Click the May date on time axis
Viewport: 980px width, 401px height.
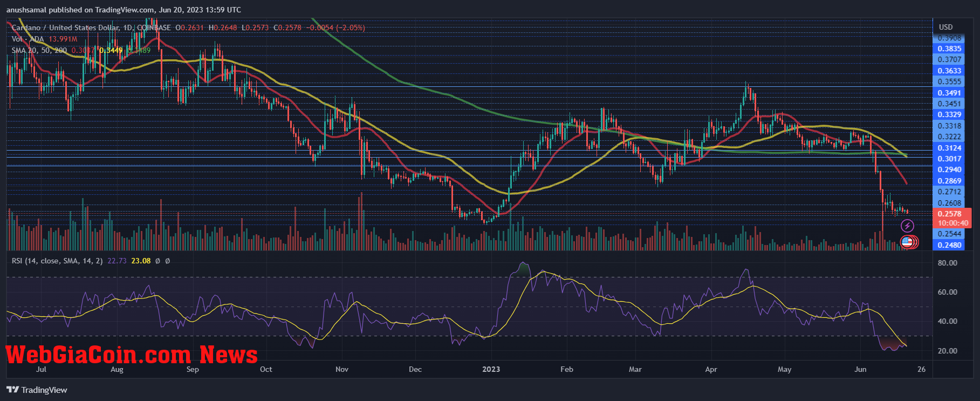tap(785, 369)
